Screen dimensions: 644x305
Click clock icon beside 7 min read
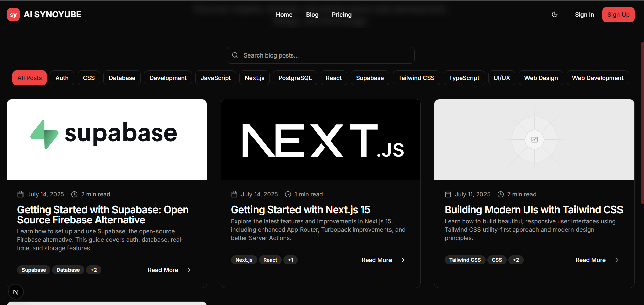pyautogui.click(x=501, y=194)
